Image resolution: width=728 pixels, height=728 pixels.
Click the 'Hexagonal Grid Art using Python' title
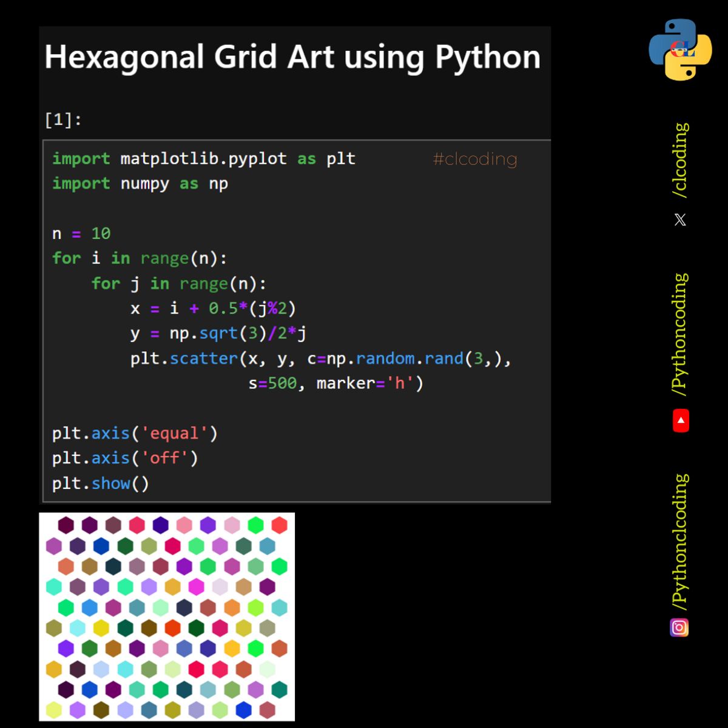point(293,57)
